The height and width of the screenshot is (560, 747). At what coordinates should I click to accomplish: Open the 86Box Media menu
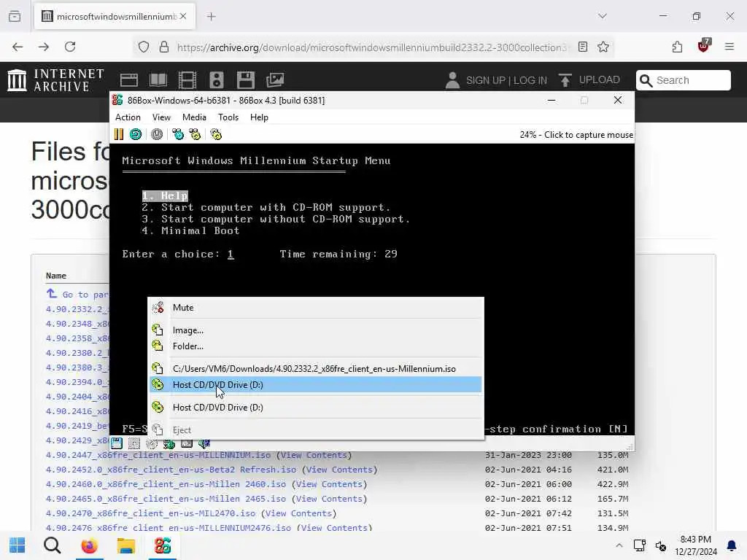194,117
